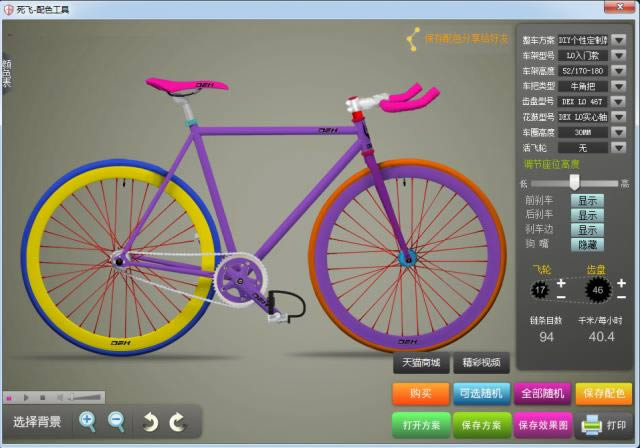Viewport: 640px width, 448px height.
Task: Click the clockwise redo arrow
Action: tap(177, 421)
